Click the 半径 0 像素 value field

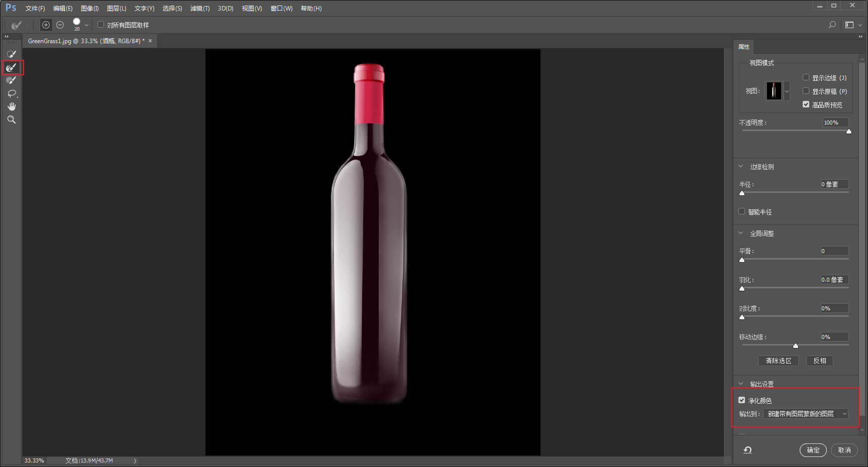[834, 184]
